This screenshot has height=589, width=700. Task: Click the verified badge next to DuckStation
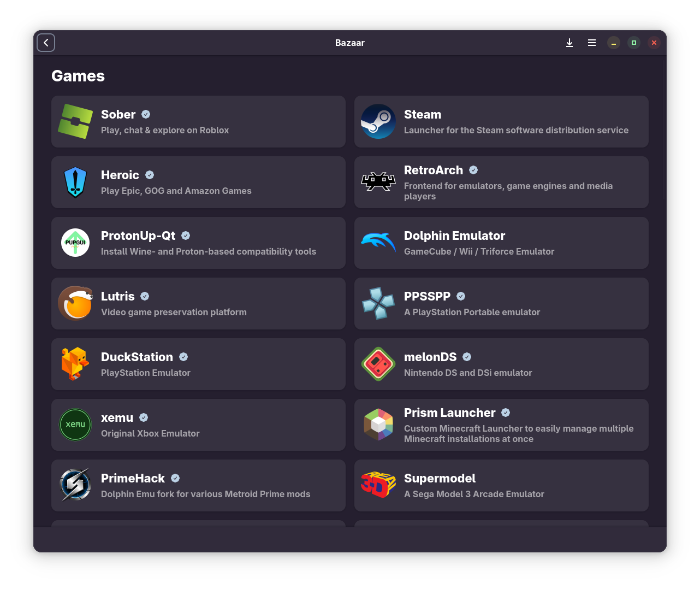click(183, 357)
